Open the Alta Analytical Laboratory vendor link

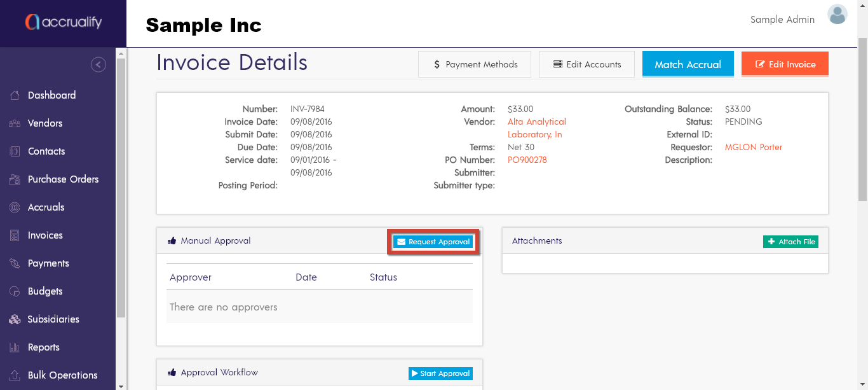click(x=536, y=122)
